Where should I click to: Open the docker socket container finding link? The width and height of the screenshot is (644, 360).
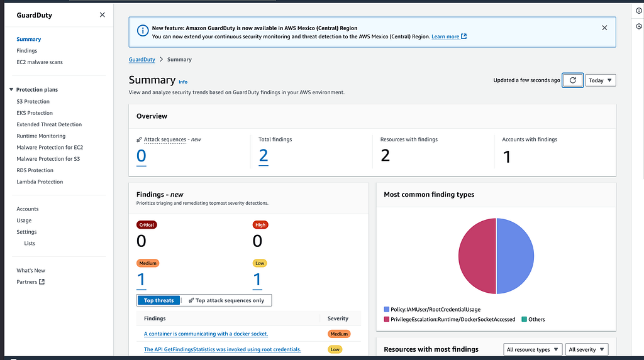click(x=206, y=334)
